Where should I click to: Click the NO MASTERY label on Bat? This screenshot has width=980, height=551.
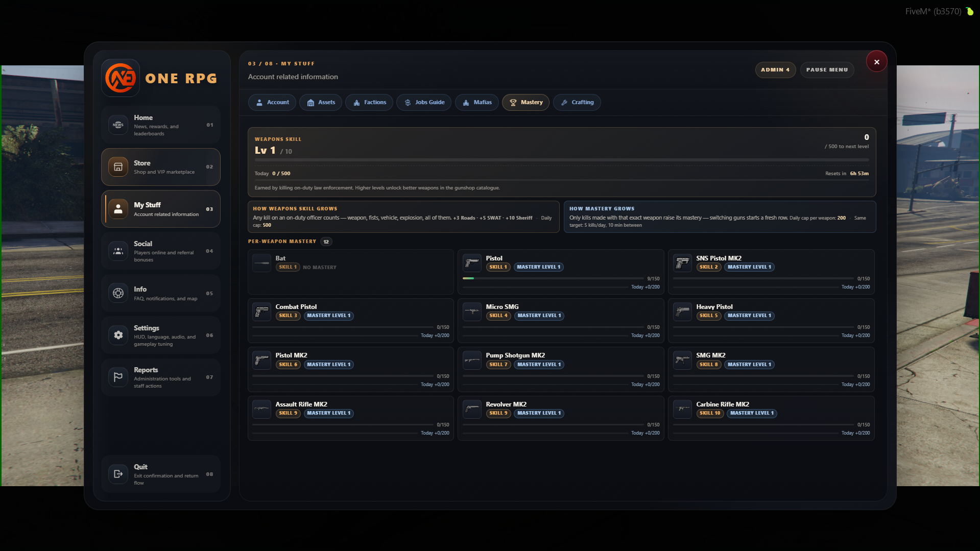[320, 267]
